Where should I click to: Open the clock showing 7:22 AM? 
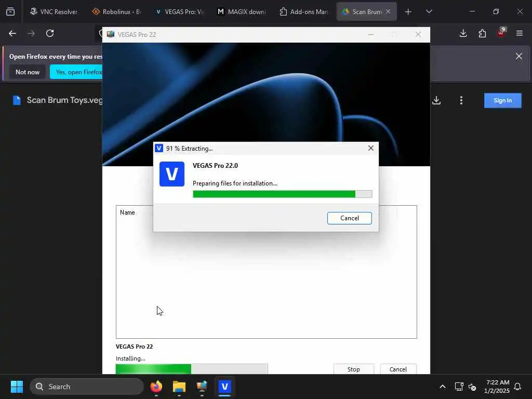pos(497,387)
